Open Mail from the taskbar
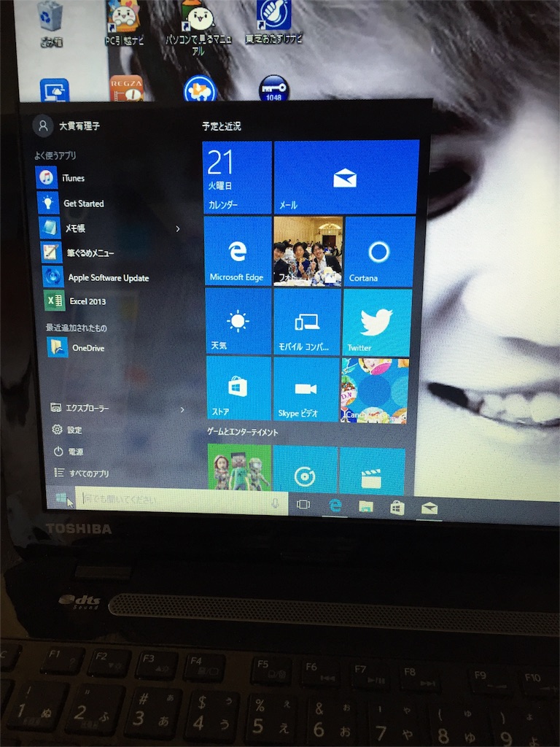This screenshot has height=747, width=560. click(x=429, y=508)
